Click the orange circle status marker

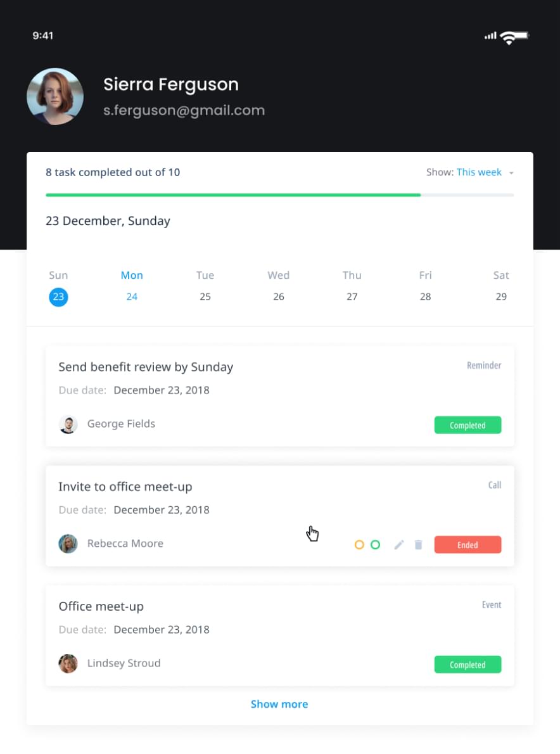[359, 545]
